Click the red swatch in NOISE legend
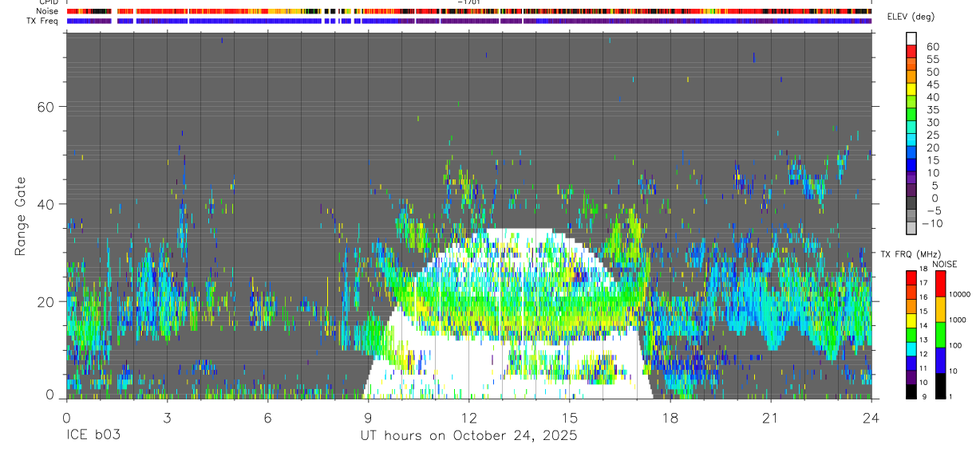Image resolution: width=980 pixels, height=452 pixels. pos(940,284)
